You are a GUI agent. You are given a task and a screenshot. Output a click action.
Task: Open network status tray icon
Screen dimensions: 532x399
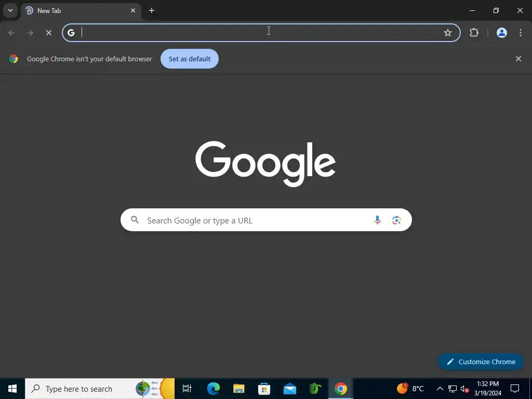tap(453, 389)
